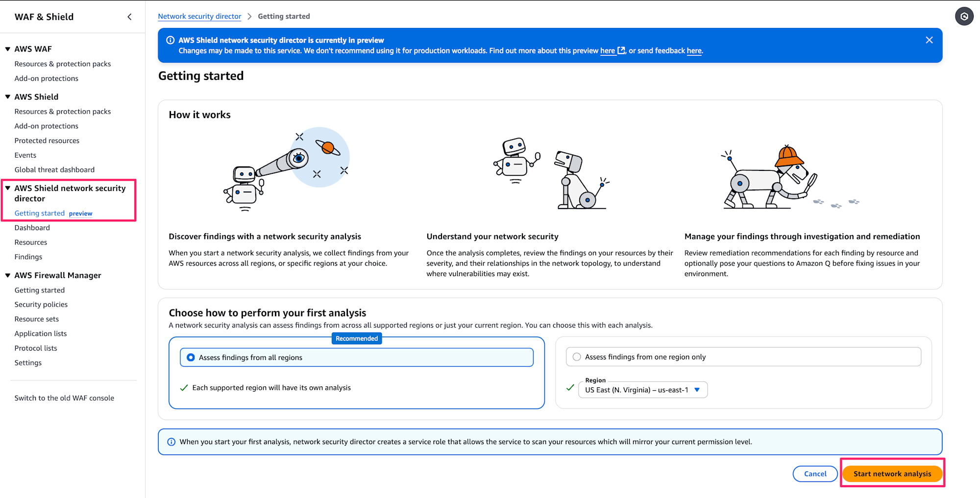Open Protocol lists

pos(36,348)
